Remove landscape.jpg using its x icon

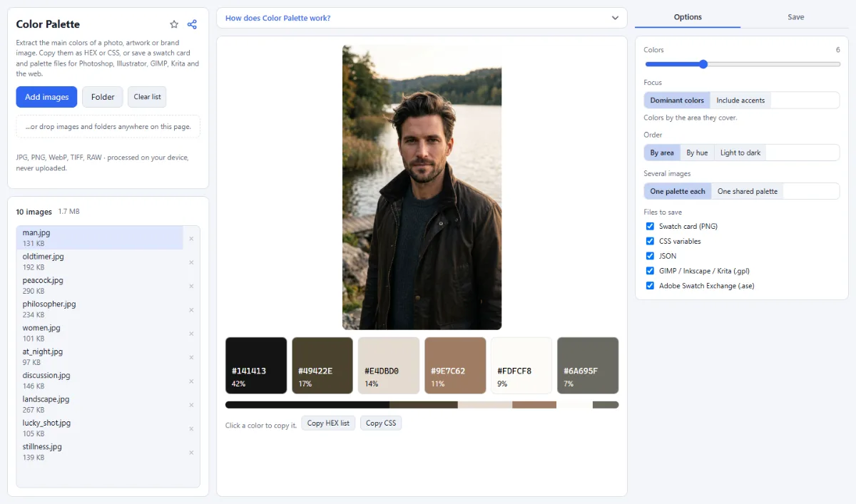(x=191, y=405)
